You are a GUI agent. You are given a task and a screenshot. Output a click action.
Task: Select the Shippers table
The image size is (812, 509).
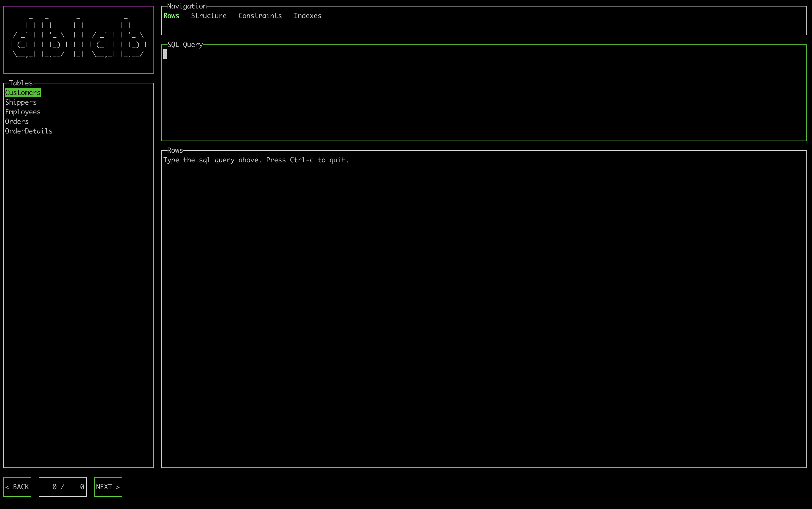(21, 102)
